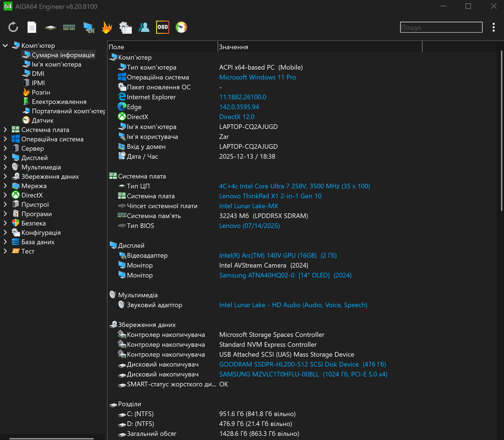Open the Report document icon
504x440 pixels.
coord(32,27)
